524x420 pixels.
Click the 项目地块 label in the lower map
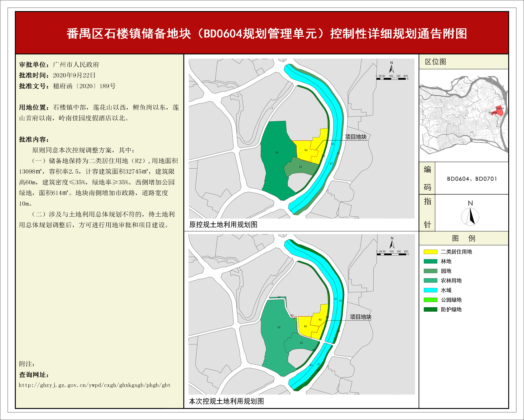pyautogui.click(x=361, y=317)
